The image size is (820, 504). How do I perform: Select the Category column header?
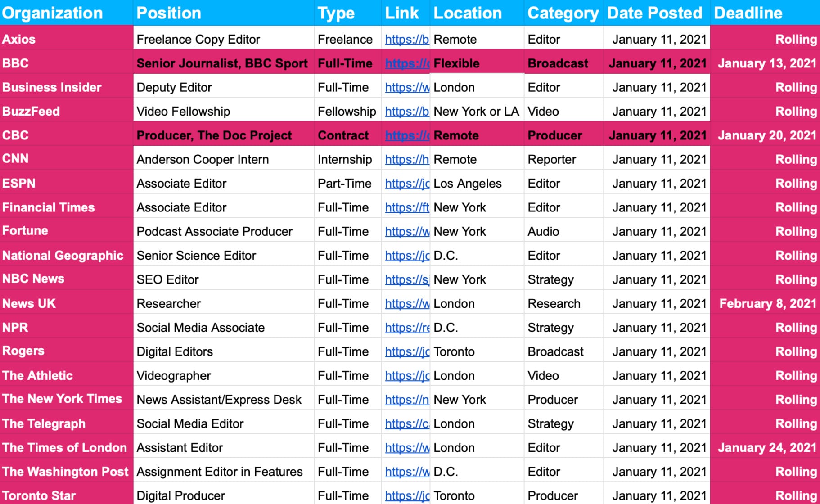[x=563, y=13]
